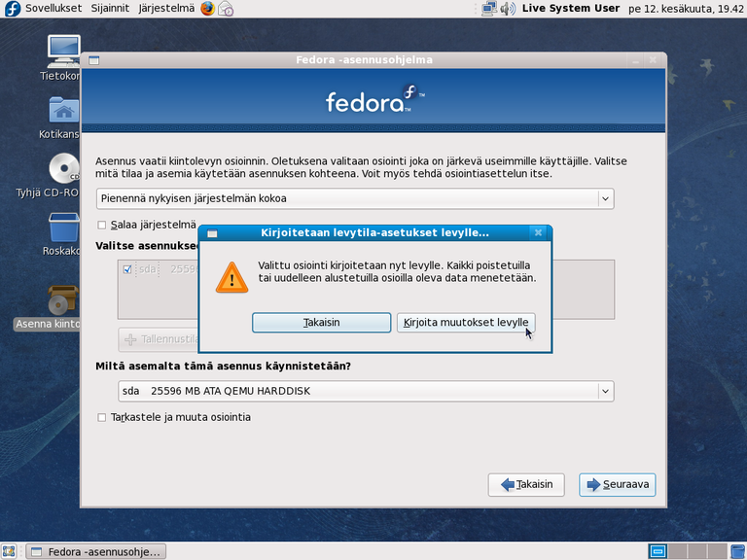Click the volume speaker icon
747x560 pixels.
point(507,9)
